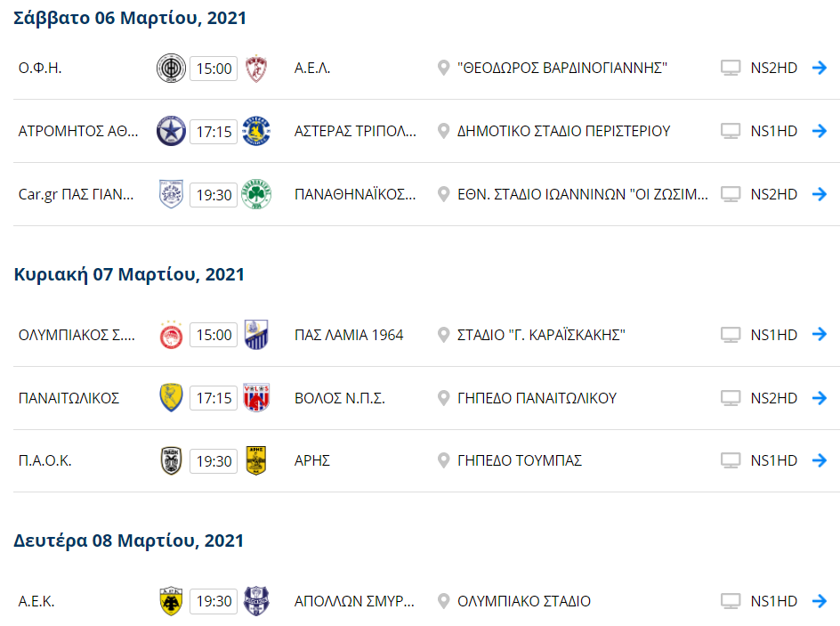The width and height of the screenshot is (840, 626).
Task: Click the ΠΑΣ ΛΑΜΙΑ 1964 team name
Action: click(349, 335)
